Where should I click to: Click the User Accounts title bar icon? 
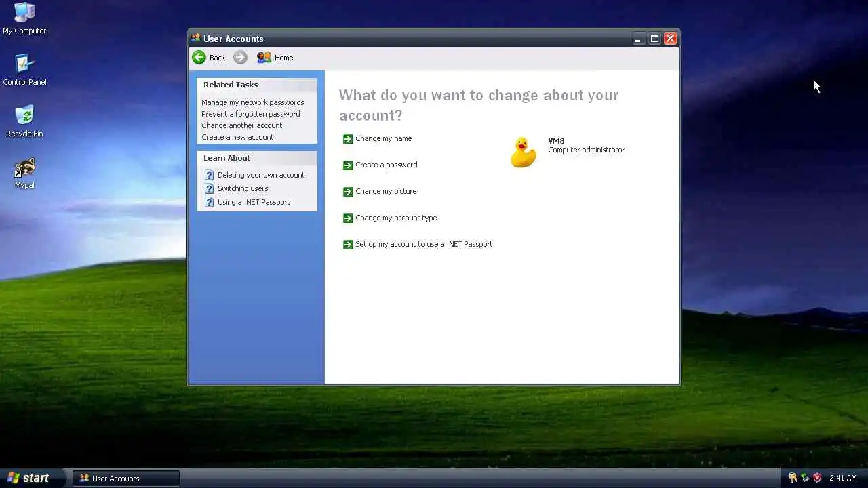click(196, 38)
